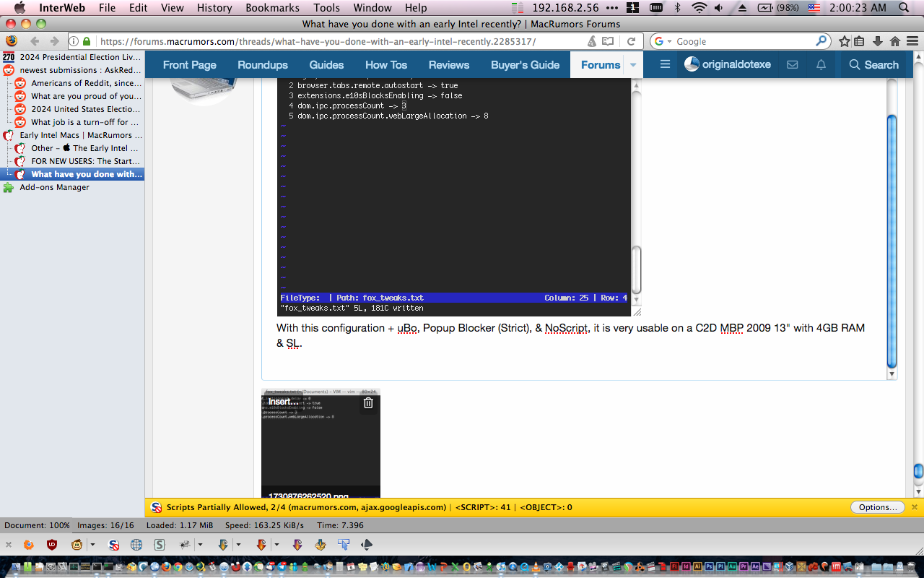Expand the Greasemonkey dropdown arrow
Image resolution: width=924 pixels, height=578 pixels.
[92, 545]
